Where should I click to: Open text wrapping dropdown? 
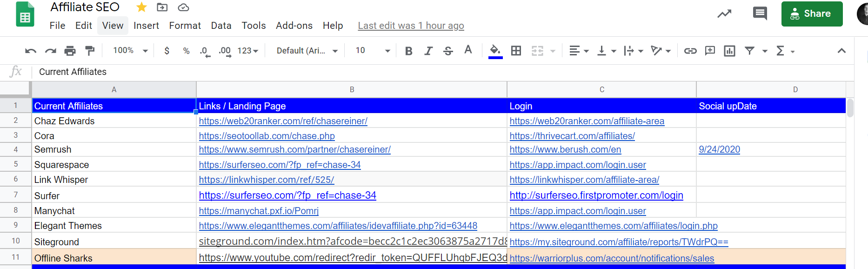634,51
